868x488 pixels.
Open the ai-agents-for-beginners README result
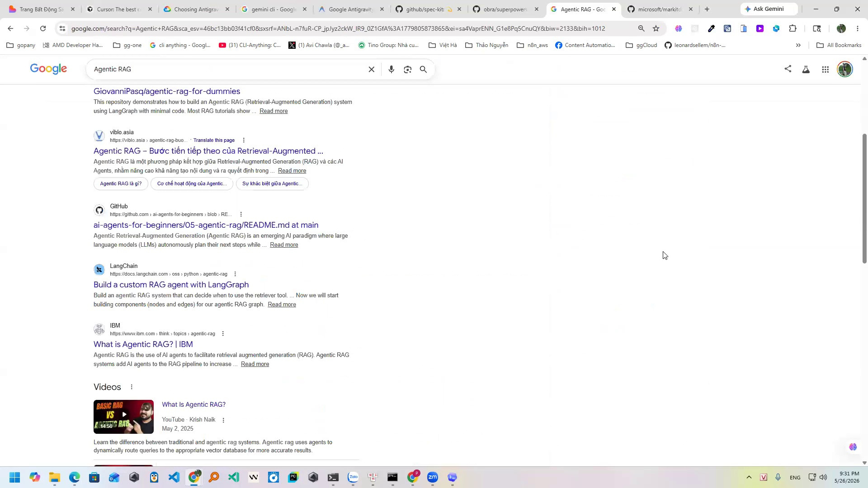click(206, 225)
